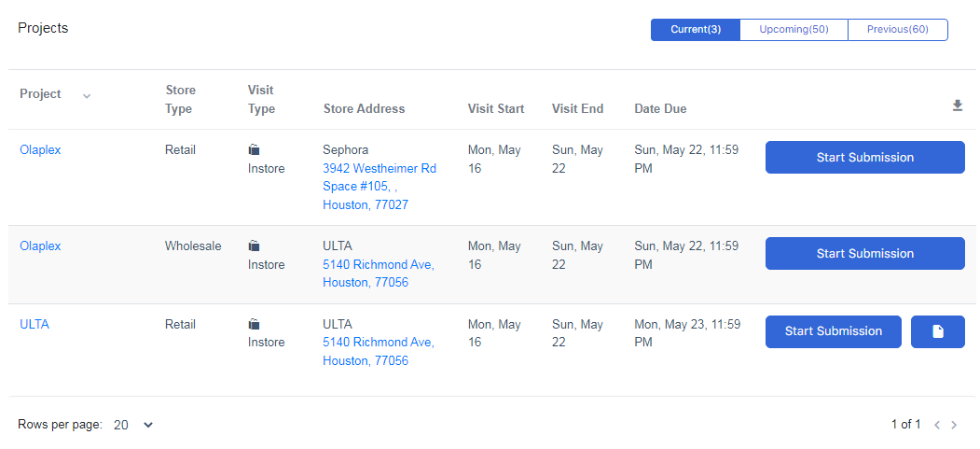Open Rows per page dropdown
Viewport: 980px width, 449px height.
tap(133, 425)
